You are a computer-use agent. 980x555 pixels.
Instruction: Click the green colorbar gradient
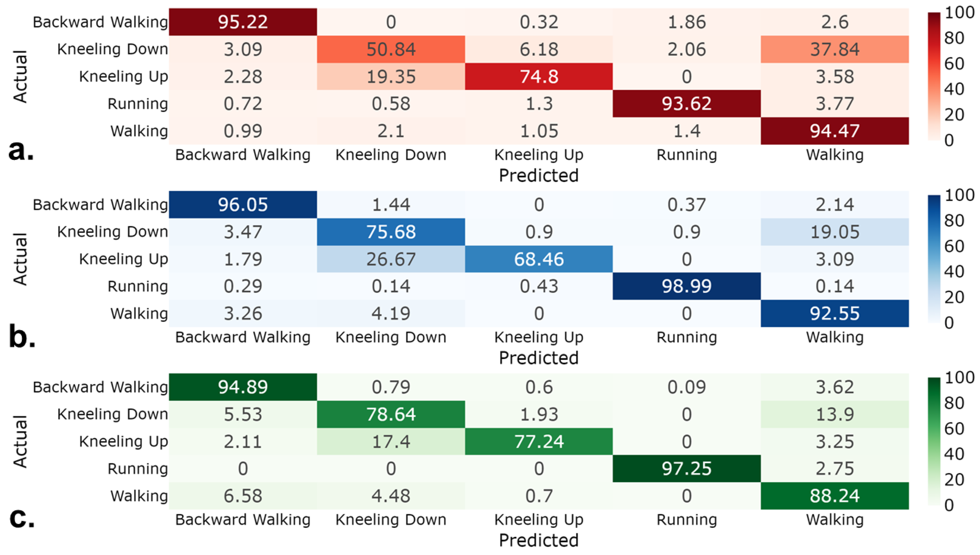[934, 441]
